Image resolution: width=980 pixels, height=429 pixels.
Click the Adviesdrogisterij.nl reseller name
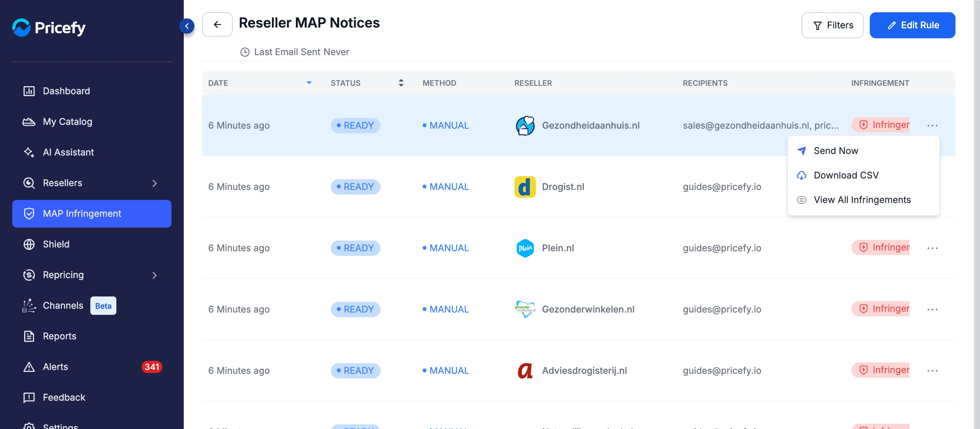584,371
